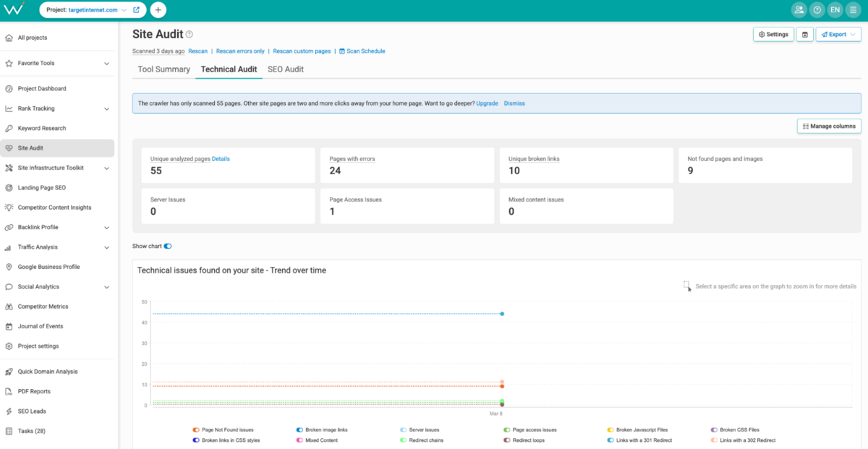Screen dimensions: 868x449
Task: Expand Social Analytics chevron
Action: pyautogui.click(x=106, y=287)
